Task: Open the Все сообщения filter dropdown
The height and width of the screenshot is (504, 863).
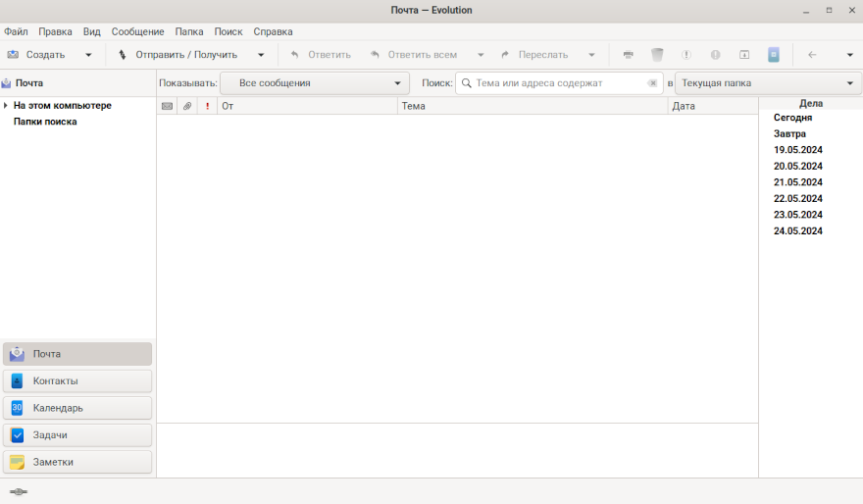Action: click(315, 83)
